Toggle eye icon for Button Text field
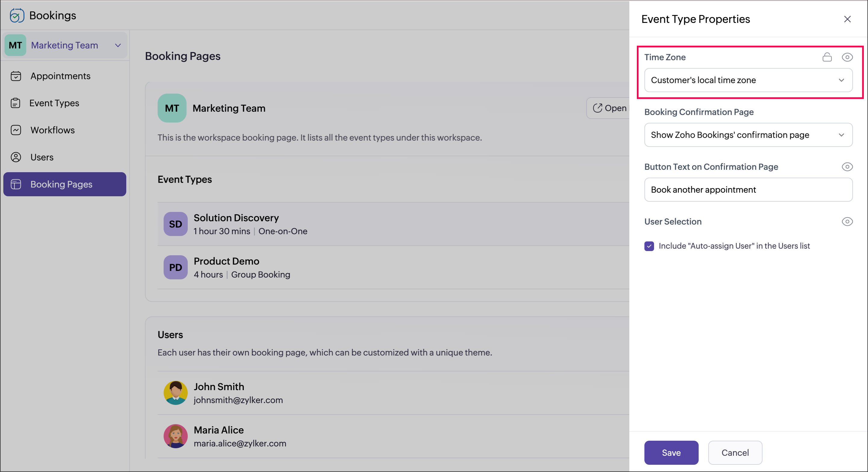 (847, 167)
